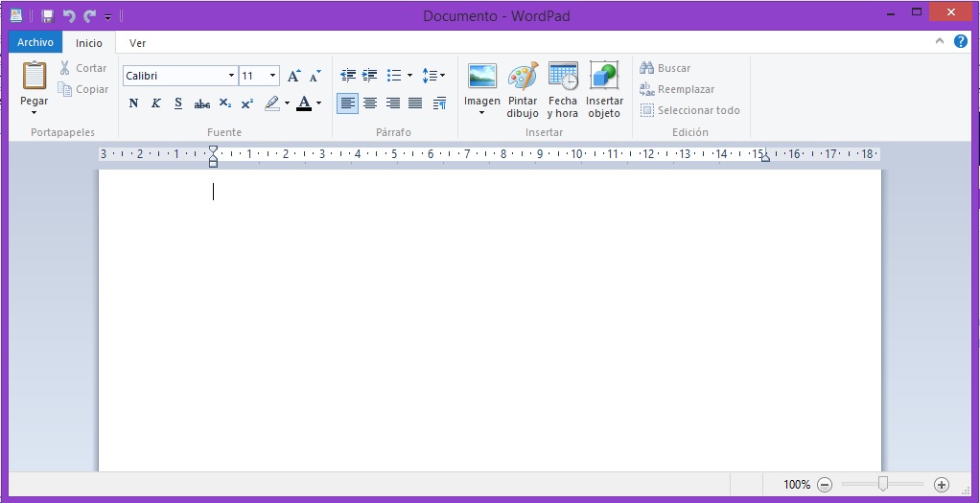This screenshot has height=503, width=980.
Task: Insert date and time (Fecha y hora)
Action: tap(563, 90)
